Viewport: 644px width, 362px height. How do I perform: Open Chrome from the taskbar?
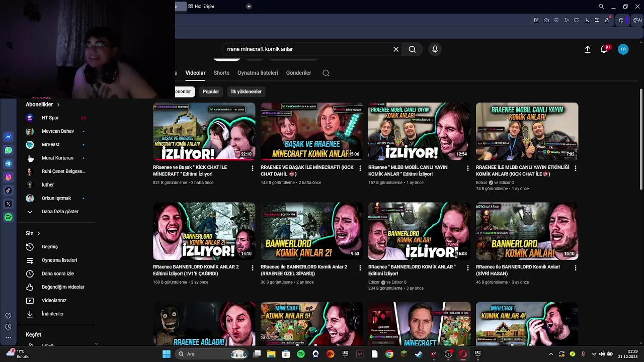(389, 354)
